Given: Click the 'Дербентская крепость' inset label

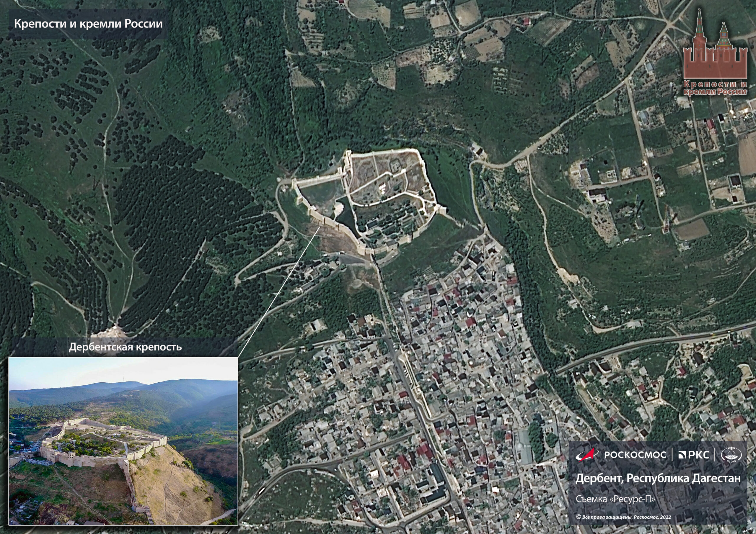Looking at the screenshot, I should [125, 347].
